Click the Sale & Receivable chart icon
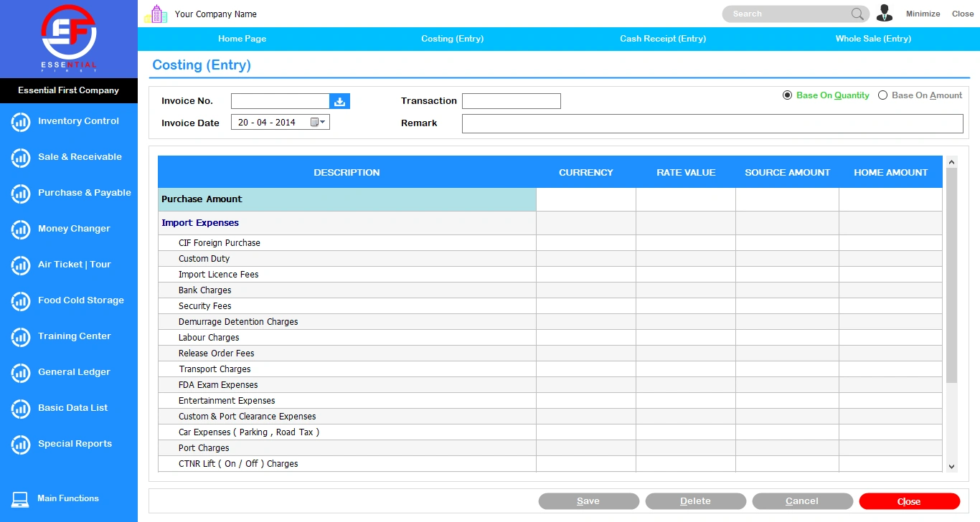 point(21,158)
